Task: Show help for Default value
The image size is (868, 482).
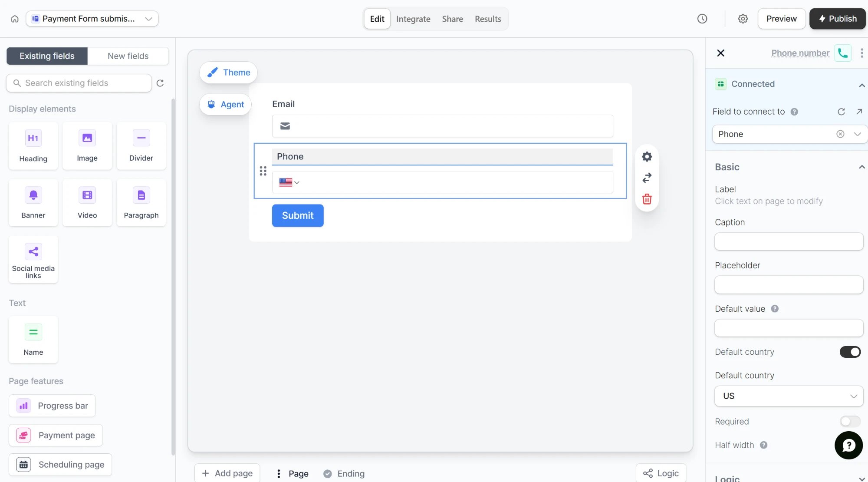Action: 775,309
